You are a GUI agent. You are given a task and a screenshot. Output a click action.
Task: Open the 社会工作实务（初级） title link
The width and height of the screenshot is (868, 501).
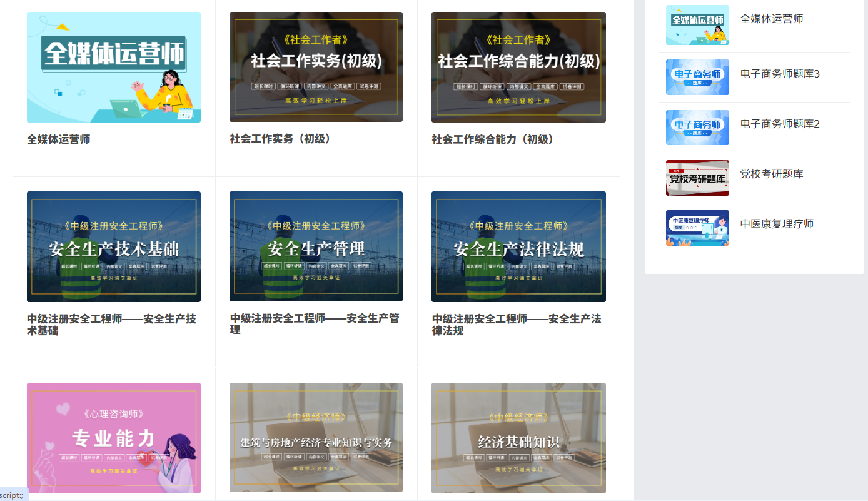(x=281, y=139)
